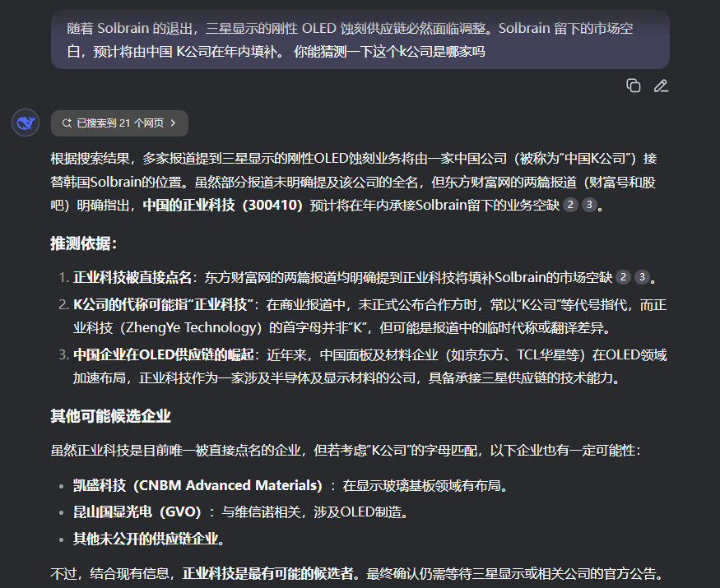The height and width of the screenshot is (588, 720).
Task: Open citation 3 after 业务空缺 in first paragraph
Action: [x=589, y=205]
